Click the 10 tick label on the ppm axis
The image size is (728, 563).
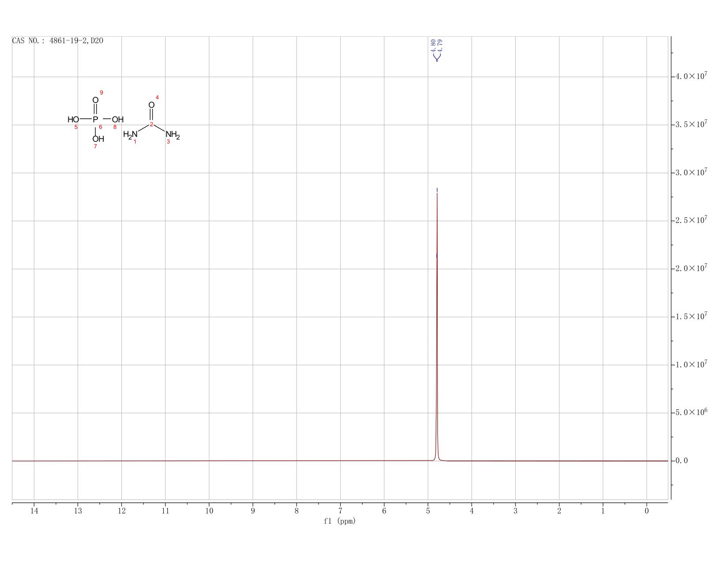pyautogui.click(x=209, y=511)
